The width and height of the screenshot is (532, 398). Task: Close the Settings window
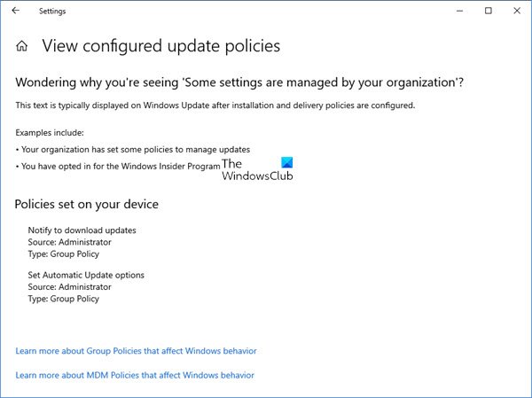(x=517, y=11)
